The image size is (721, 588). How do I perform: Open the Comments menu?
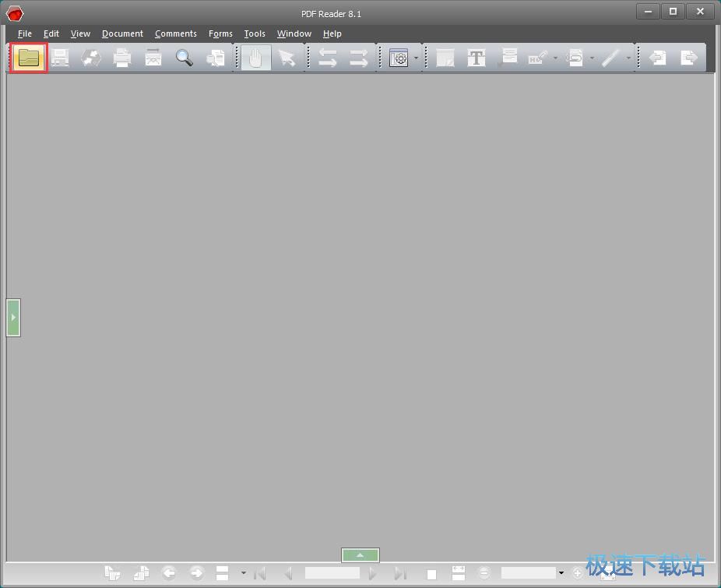coord(176,33)
